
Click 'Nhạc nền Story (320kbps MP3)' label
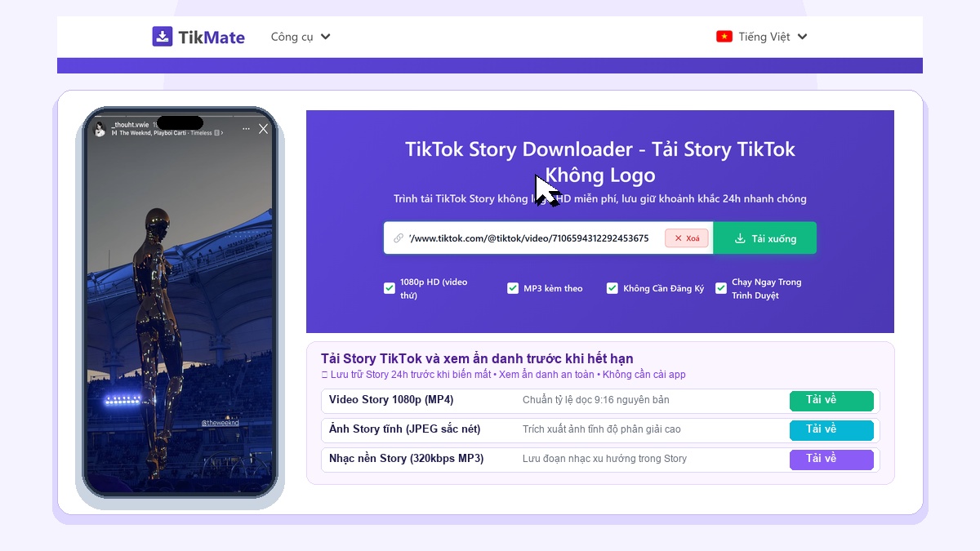(x=406, y=459)
